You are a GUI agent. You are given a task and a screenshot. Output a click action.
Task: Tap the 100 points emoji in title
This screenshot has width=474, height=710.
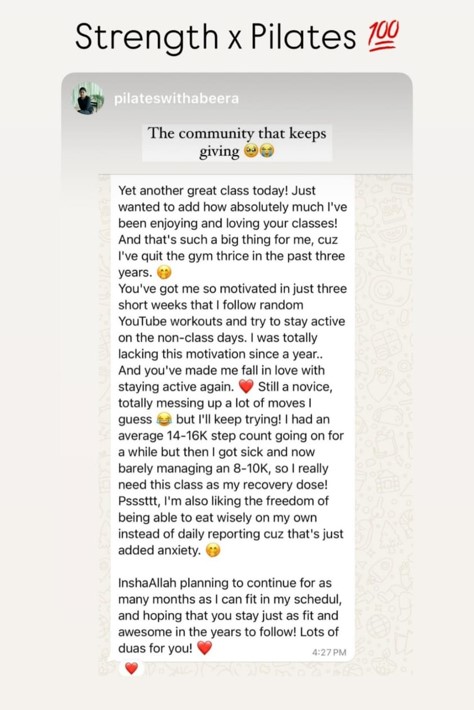pos(383,36)
